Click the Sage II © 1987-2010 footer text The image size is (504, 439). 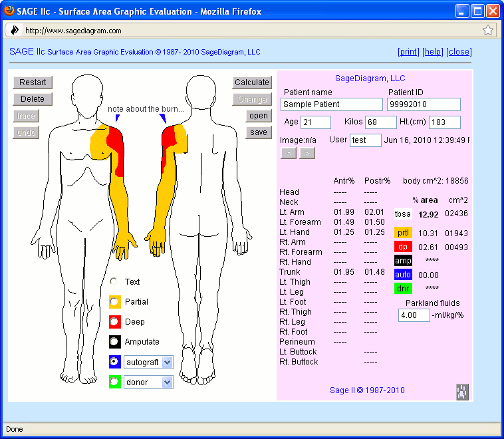(x=367, y=390)
